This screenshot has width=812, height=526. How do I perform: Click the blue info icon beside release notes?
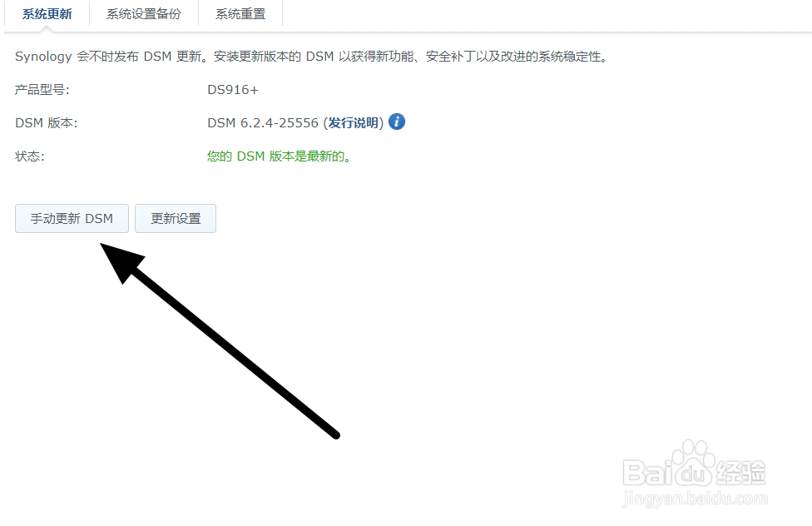[x=397, y=122]
